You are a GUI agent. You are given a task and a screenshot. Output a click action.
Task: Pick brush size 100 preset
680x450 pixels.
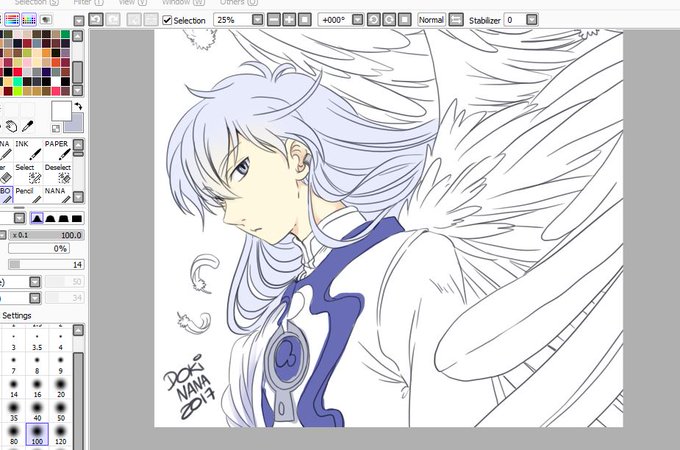(37, 435)
